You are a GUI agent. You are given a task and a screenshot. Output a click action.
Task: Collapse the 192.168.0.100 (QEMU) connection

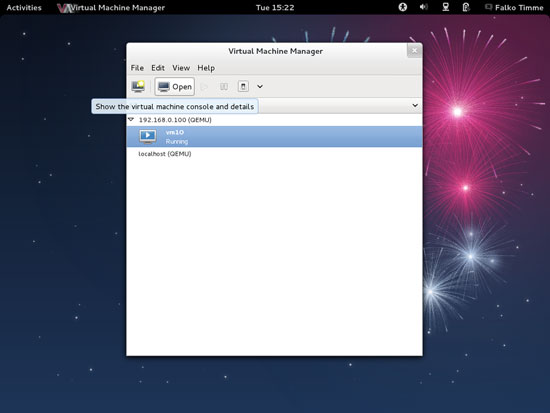(131, 120)
